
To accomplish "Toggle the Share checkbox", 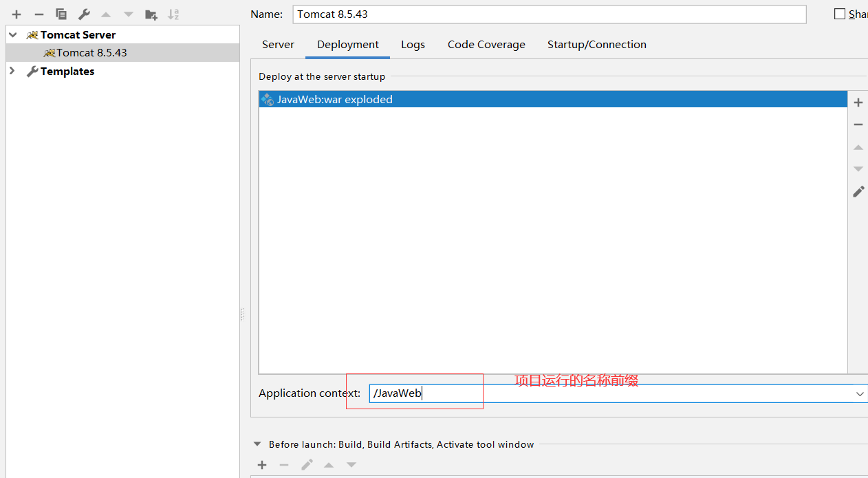I will point(840,14).
